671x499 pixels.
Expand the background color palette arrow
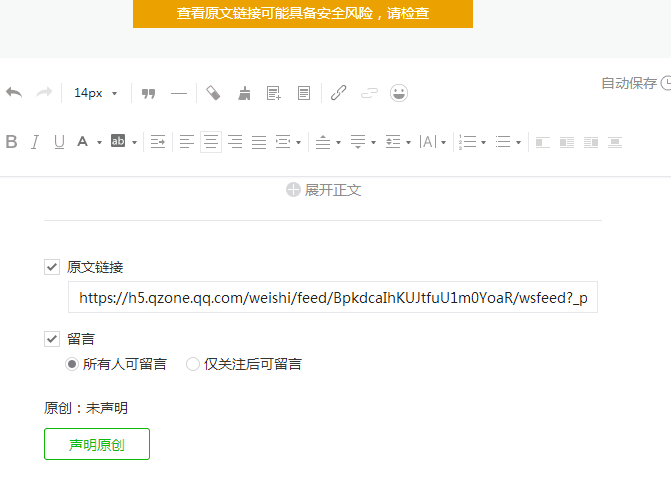point(134,143)
